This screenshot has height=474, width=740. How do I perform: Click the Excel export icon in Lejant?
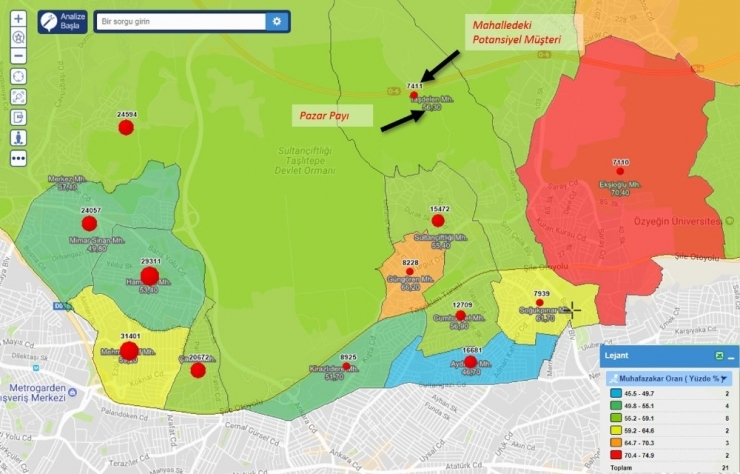pos(720,356)
